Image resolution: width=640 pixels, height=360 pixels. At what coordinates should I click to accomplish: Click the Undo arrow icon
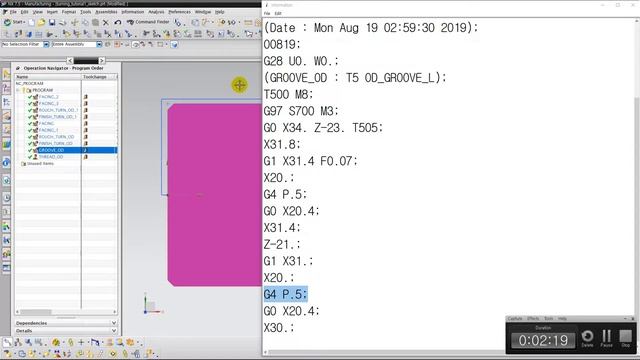118,22
